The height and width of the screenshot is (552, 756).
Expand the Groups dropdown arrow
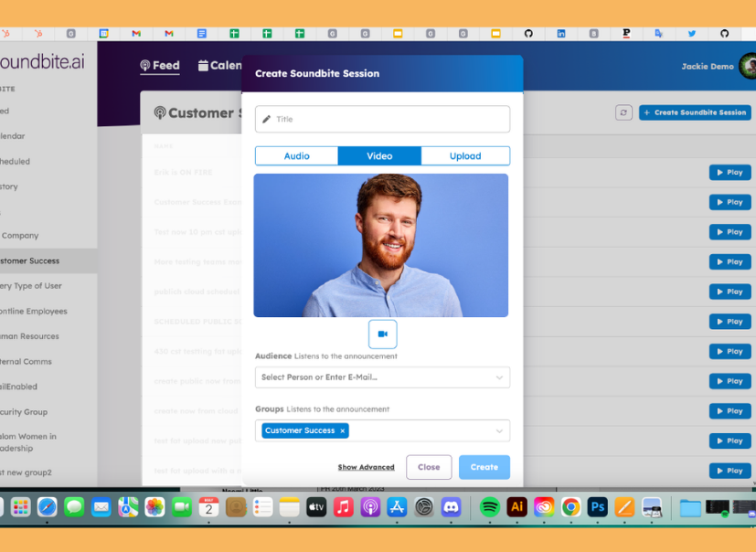coord(499,431)
